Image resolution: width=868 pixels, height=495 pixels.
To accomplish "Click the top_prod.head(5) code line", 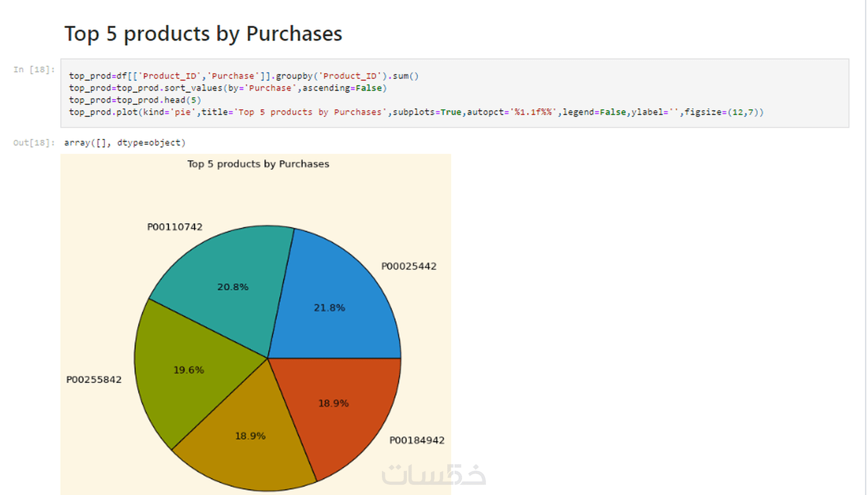I will click(x=135, y=100).
